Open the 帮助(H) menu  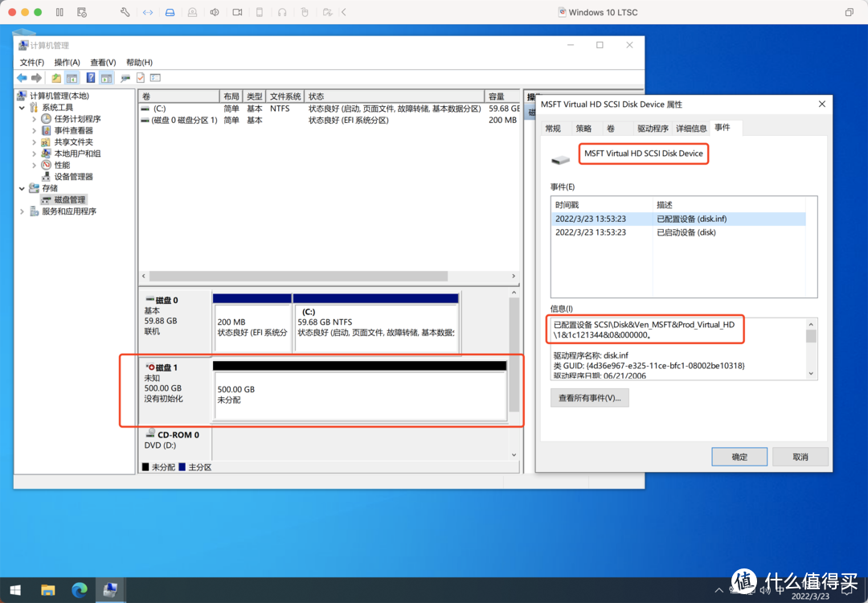[139, 62]
